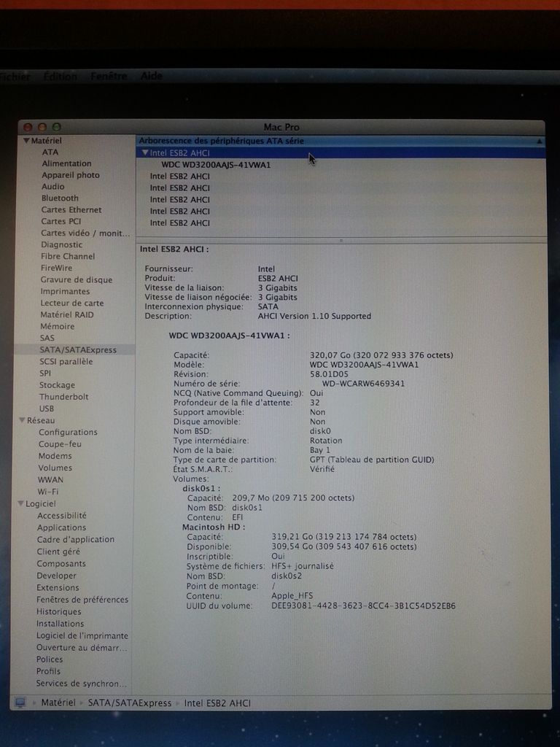Click Matériel in the bottom path bar
The image size is (560, 747).
click(58, 703)
